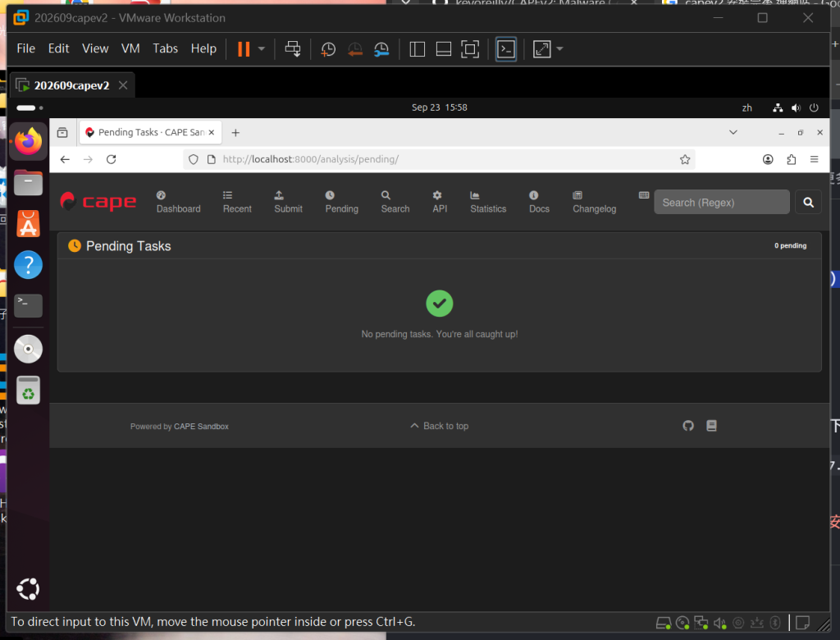The height and width of the screenshot is (640, 840).
Task: Open the Tabs menu in VMware
Action: [165, 48]
